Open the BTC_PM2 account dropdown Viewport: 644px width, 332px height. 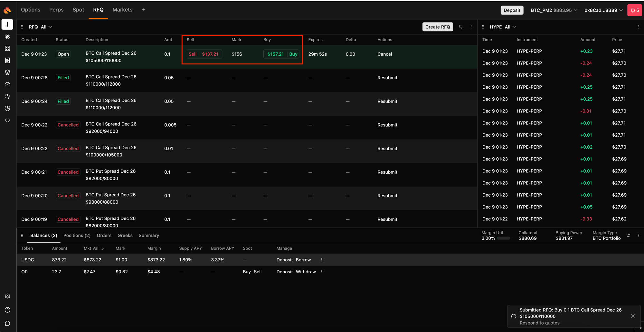coord(554,10)
